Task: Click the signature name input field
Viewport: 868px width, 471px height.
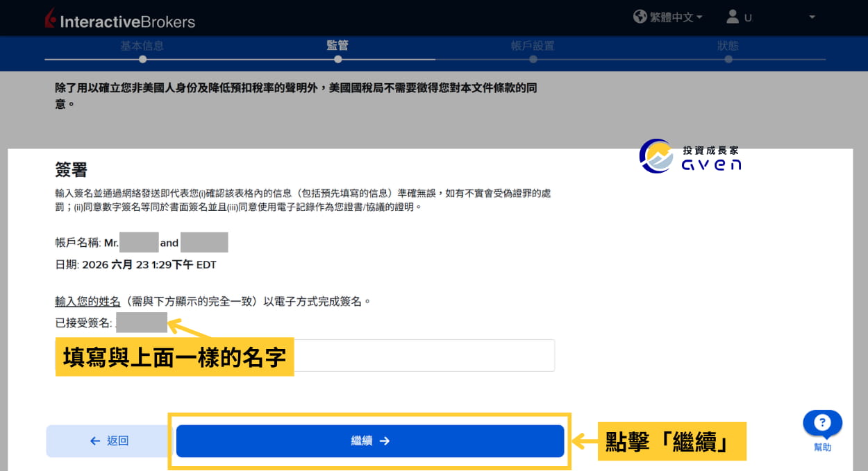Action: [x=305, y=355]
